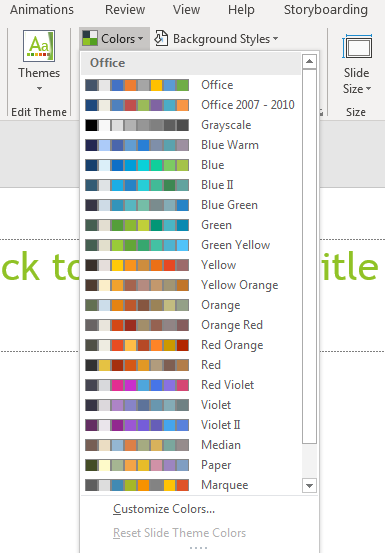This screenshot has height=553, width=385.
Task: Click the Background Styles icon
Action: [161, 38]
